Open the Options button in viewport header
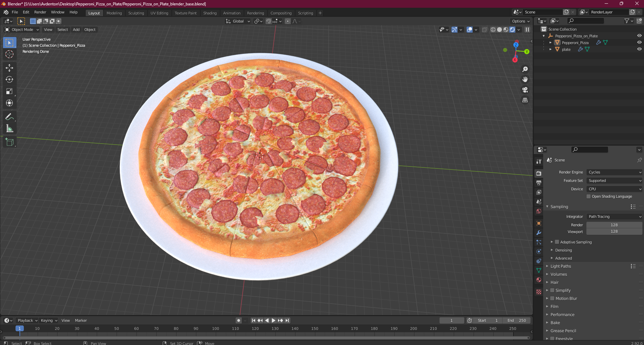644x345 pixels. [521, 21]
